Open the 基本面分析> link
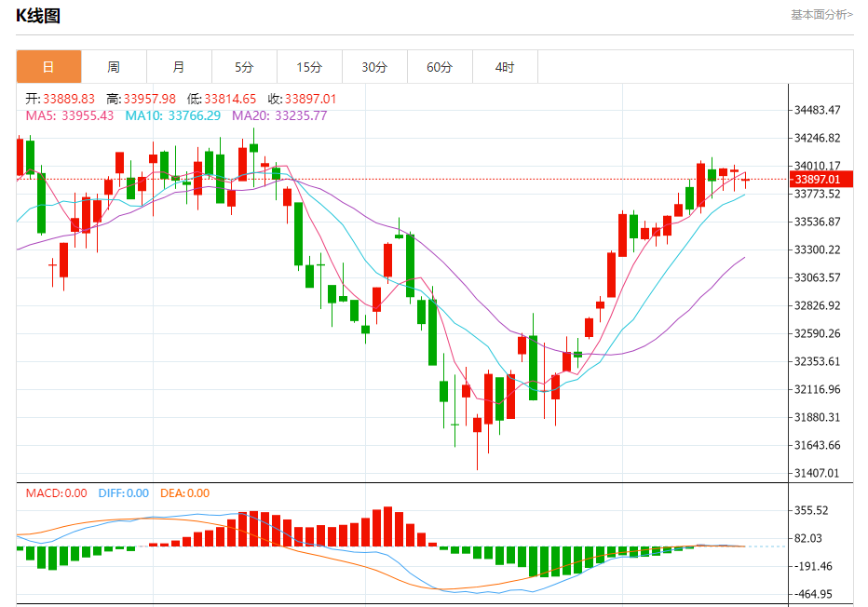This screenshot has width=868, height=607. (x=821, y=15)
